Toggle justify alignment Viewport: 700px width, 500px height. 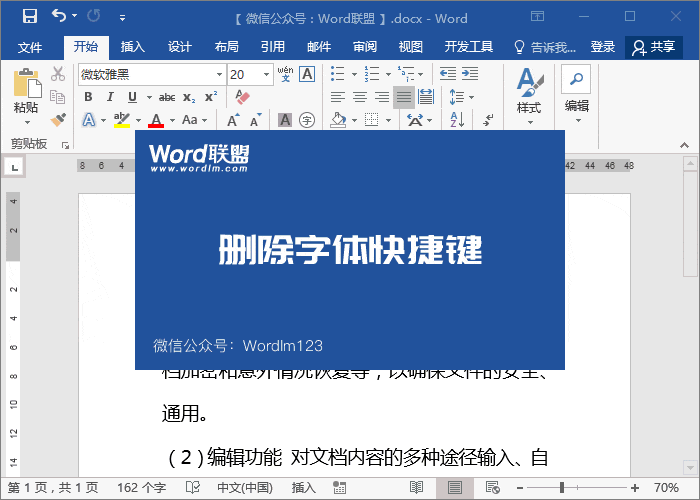pyautogui.click(x=404, y=97)
